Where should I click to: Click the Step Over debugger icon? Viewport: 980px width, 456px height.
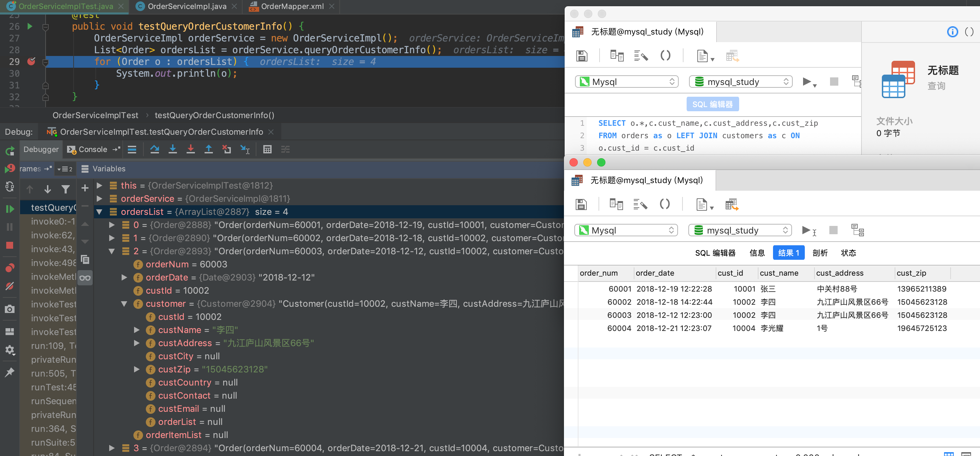[x=154, y=150]
